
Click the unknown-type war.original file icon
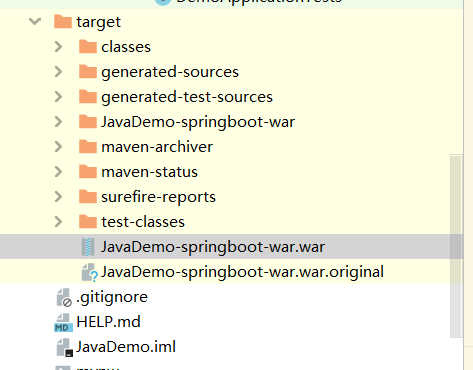[x=89, y=272]
